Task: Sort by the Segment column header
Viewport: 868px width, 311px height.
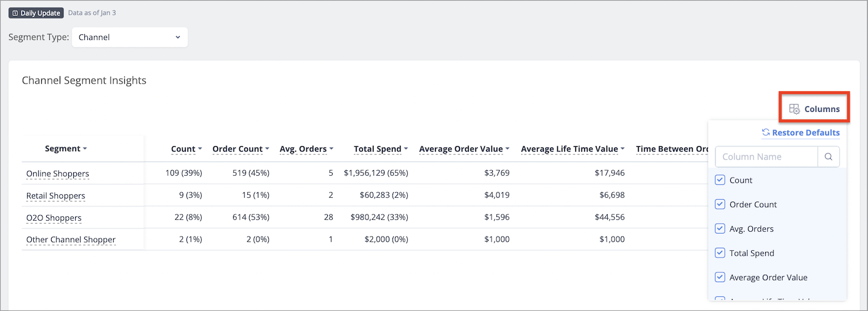Action: (x=66, y=149)
